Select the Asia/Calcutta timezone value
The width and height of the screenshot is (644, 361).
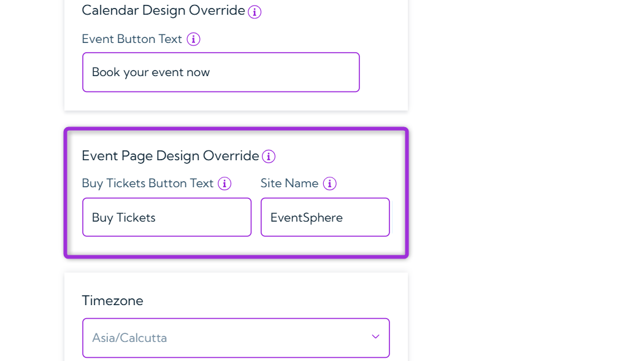tap(129, 338)
